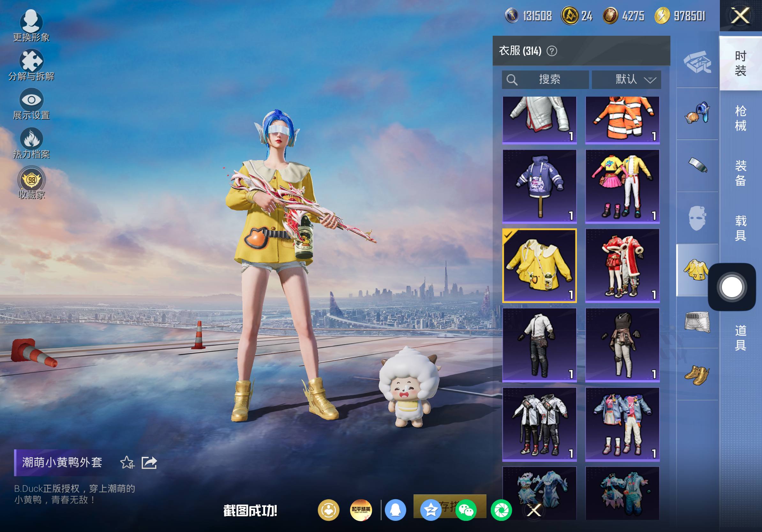Tap the floating round assistive touch button

tap(732, 287)
